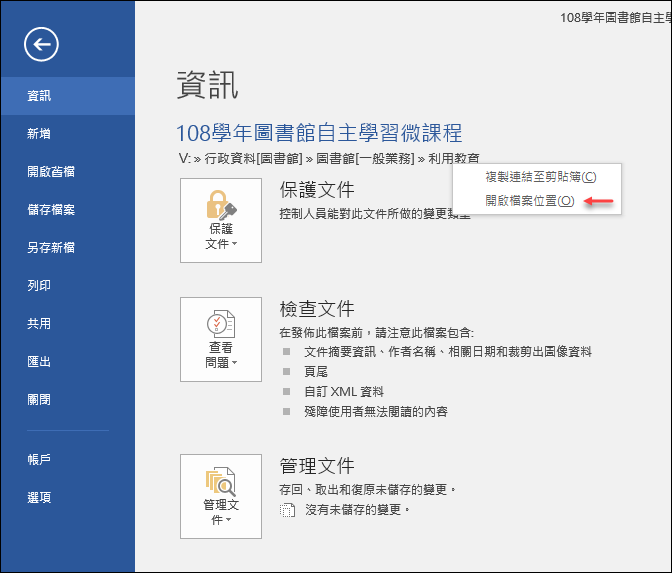The width and height of the screenshot is (672, 573).
Task: Click the 檢查文件 heading text
Action: click(x=317, y=309)
